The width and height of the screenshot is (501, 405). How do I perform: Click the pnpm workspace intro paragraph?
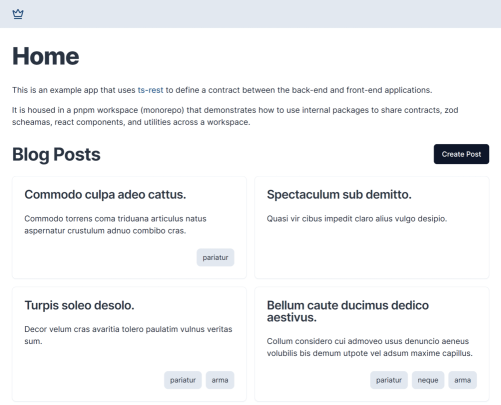pos(235,116)
